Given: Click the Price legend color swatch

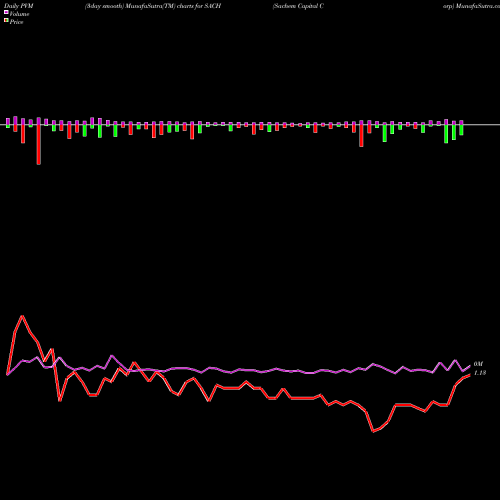Looking at the screenshot, I should click(6, 21).
